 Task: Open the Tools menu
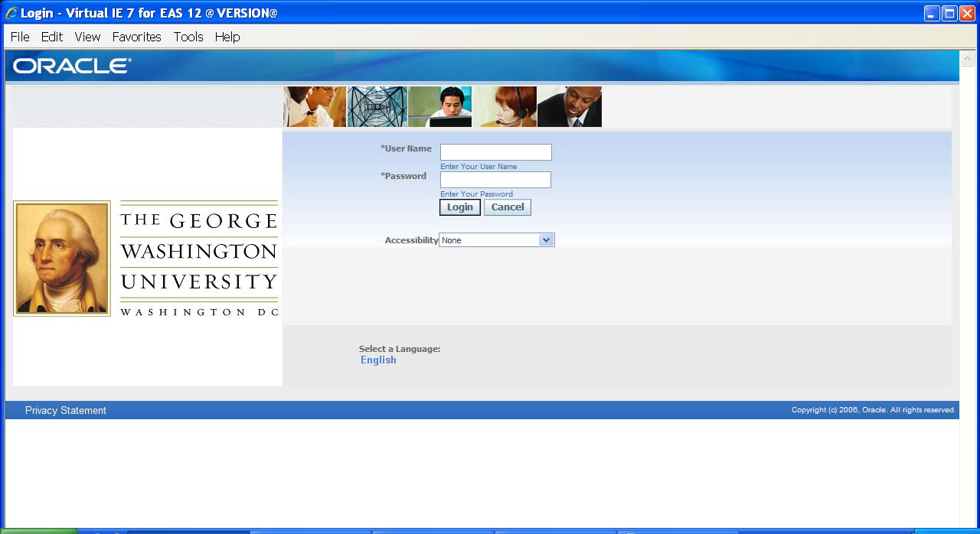coord(188,37)
